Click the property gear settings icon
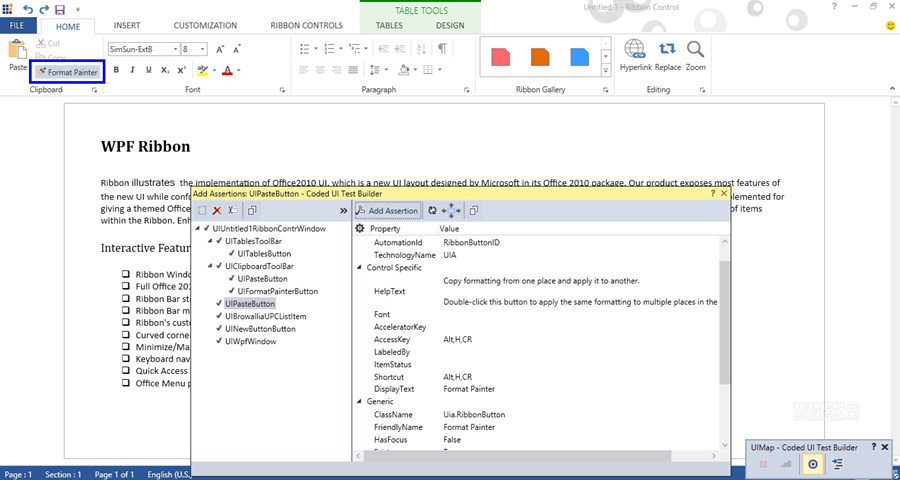The image size is (900, 480). (360, 229)
